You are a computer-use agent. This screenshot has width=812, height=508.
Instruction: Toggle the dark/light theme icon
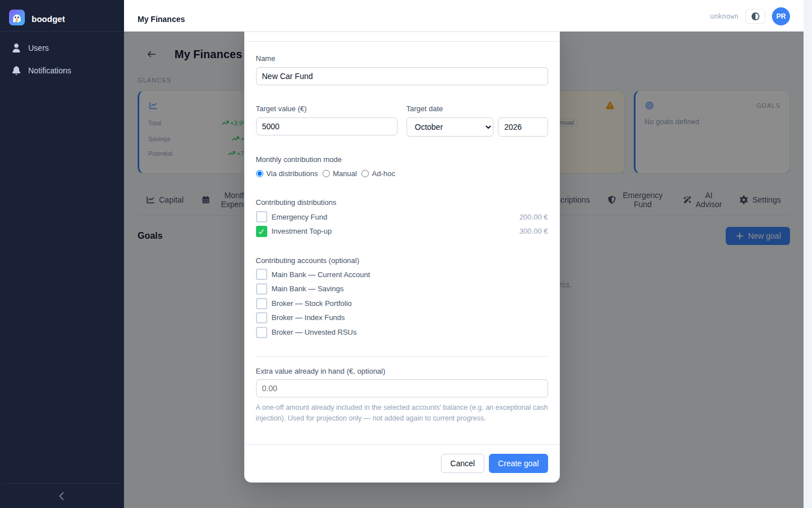(755, 16)
